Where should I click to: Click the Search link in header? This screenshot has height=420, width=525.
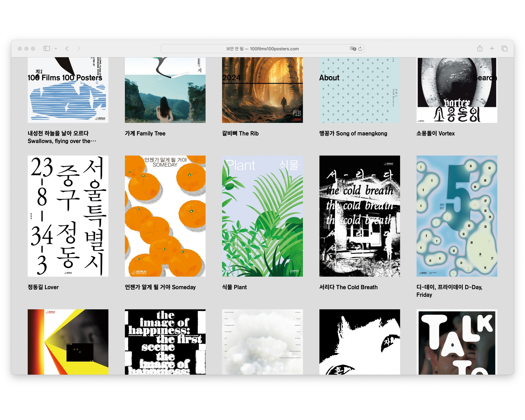485,78
